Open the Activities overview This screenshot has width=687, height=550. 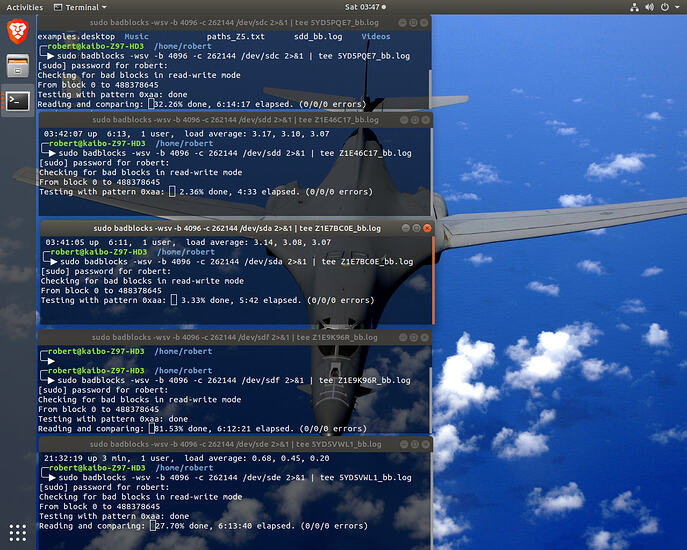(25, 7)
